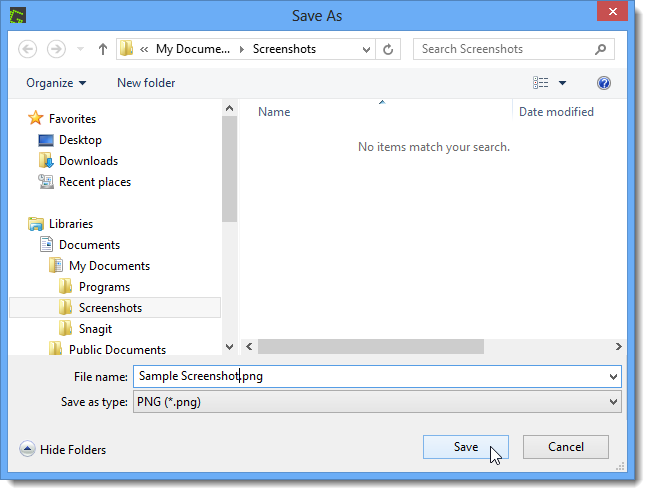Image resolution: width=650 pixels, height=495 pixels.
Task: Click the Search Screenshots field
Action: point(514,49)
